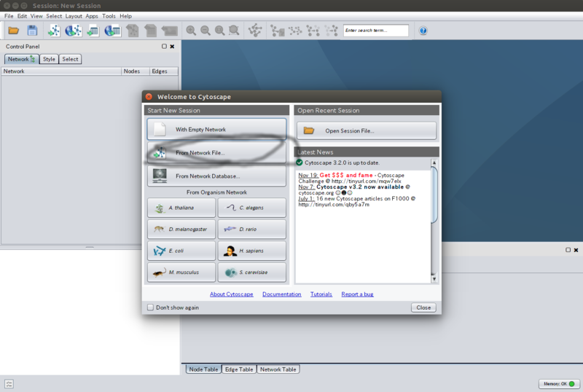Close the welcome dialog with Close button
The width and height of the screenshot is (583, 392).
423,307
